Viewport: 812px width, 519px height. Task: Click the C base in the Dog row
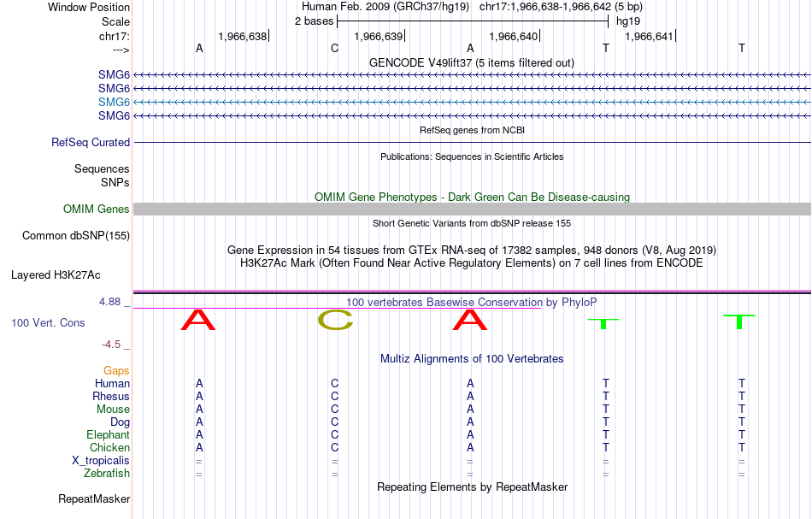pyautogui.click(x=334, y=422)
